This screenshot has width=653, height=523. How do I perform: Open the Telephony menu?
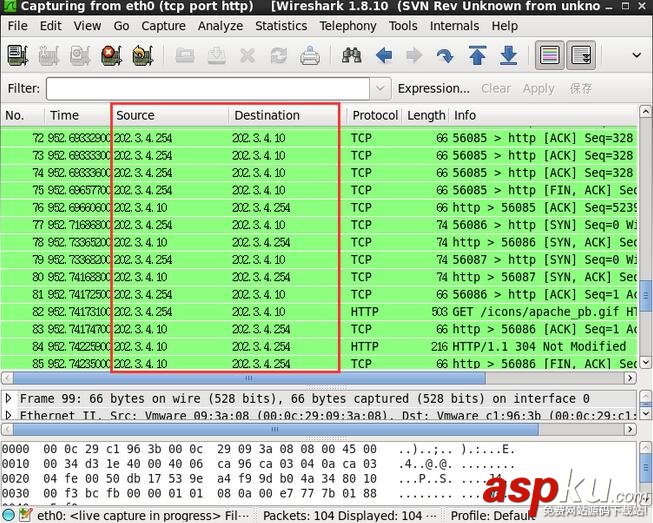point(348,26)
